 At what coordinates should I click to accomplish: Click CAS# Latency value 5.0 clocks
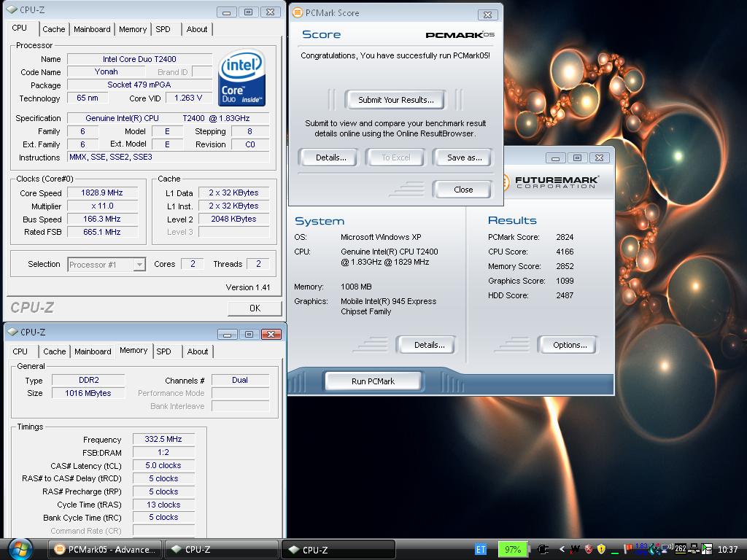coord(163,465)
